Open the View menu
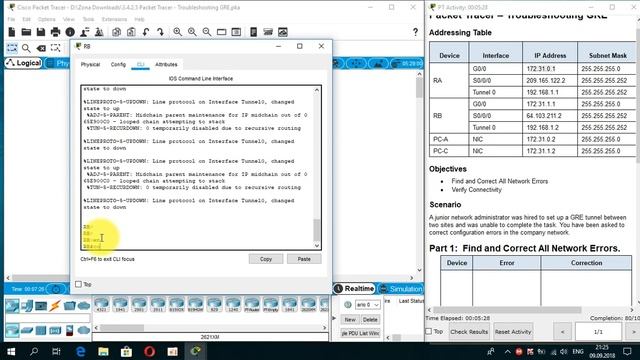This screenshot has height=360, width=640. click(x=69, y=19)
